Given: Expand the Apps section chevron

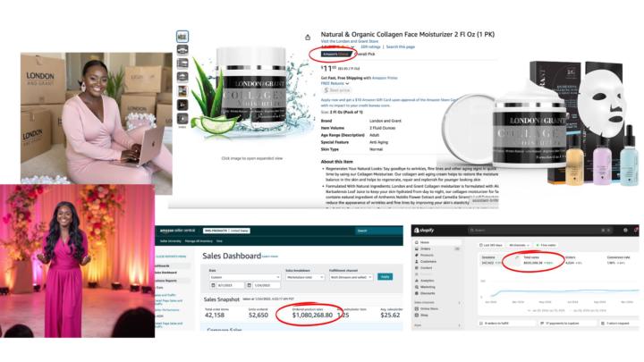Looking at the screenshot, I should coord(459,325).
